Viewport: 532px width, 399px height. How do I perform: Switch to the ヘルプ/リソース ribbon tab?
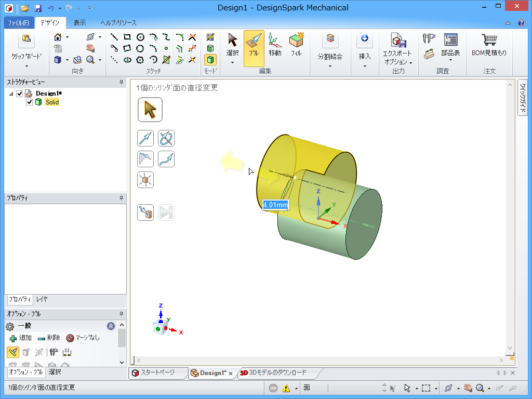(x=118, y=23)
